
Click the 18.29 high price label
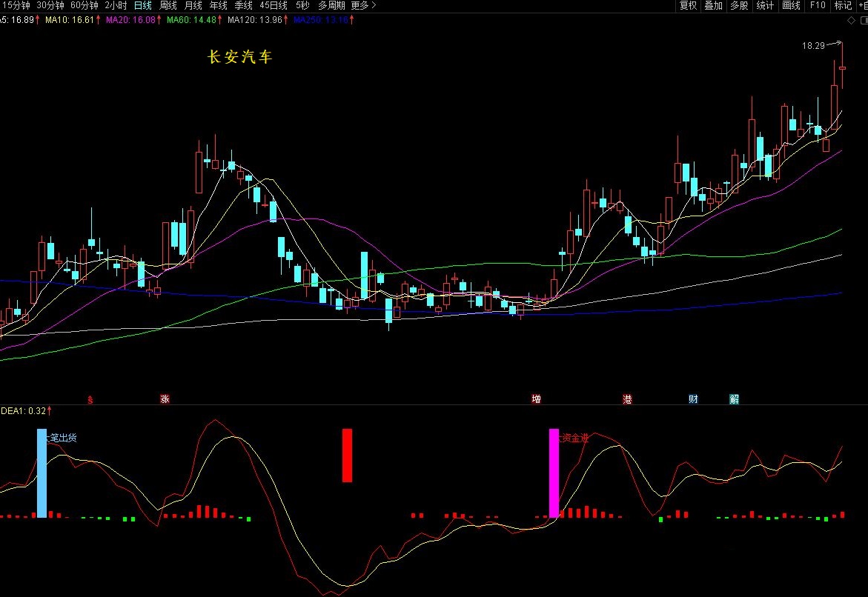[x=813, y=46]
